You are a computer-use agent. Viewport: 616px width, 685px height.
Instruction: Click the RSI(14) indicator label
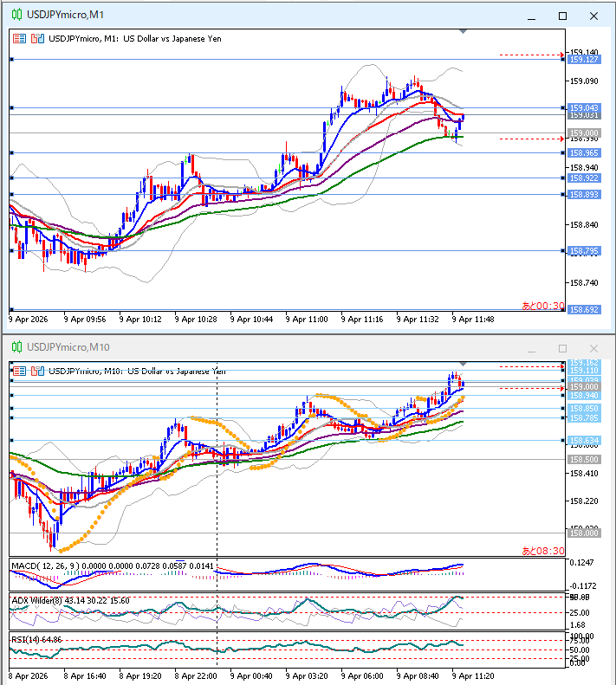coord(24,640)
